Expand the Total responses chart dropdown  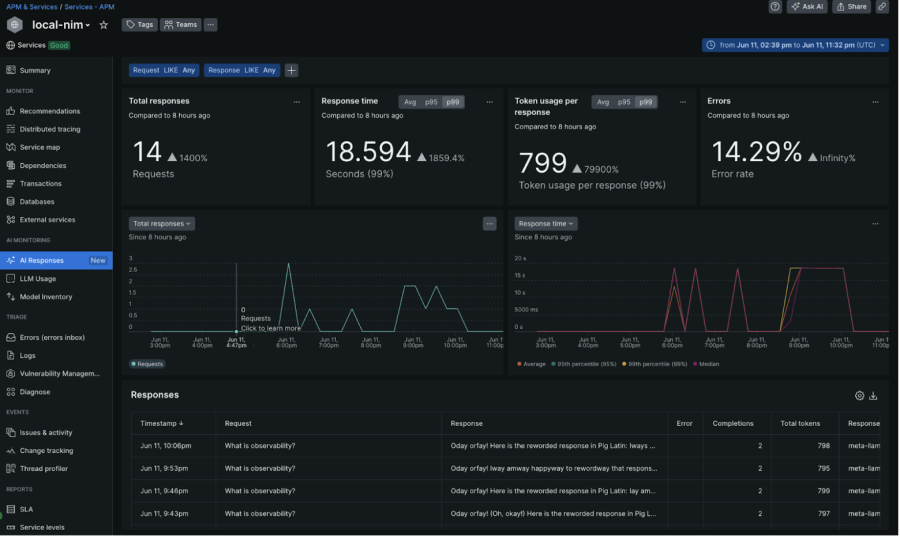pos(161,224)
